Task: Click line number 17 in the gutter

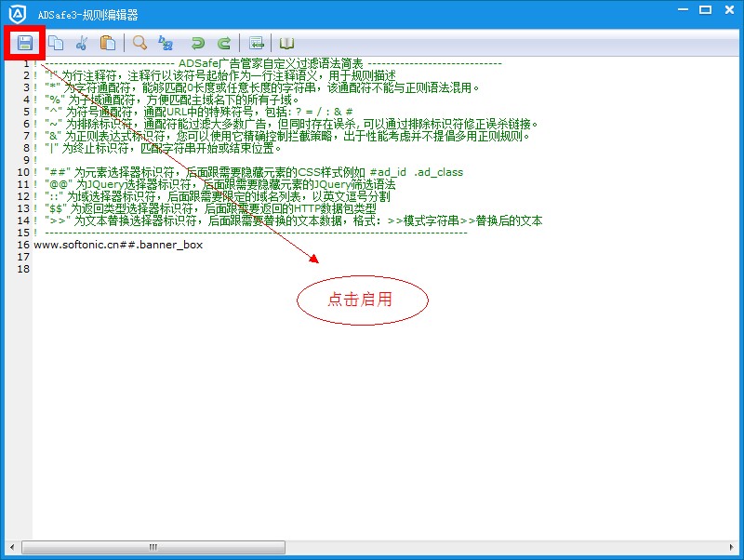Action: 23,257
